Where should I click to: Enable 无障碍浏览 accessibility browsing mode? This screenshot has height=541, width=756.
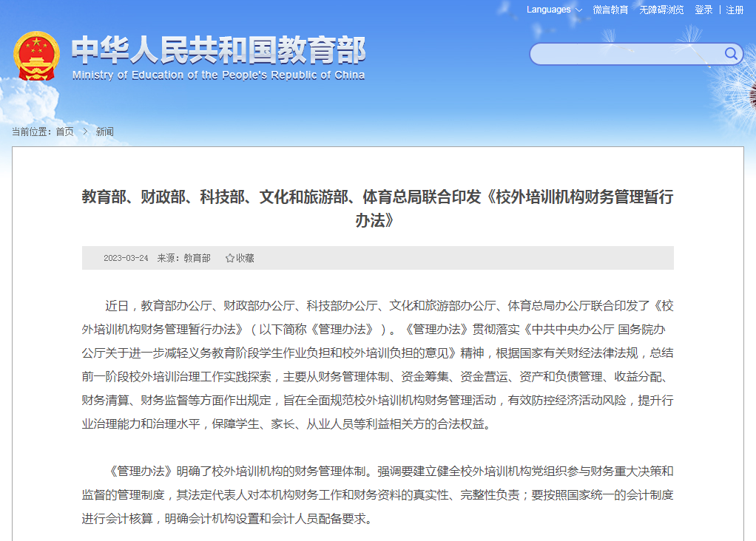[x=661, y=10]
